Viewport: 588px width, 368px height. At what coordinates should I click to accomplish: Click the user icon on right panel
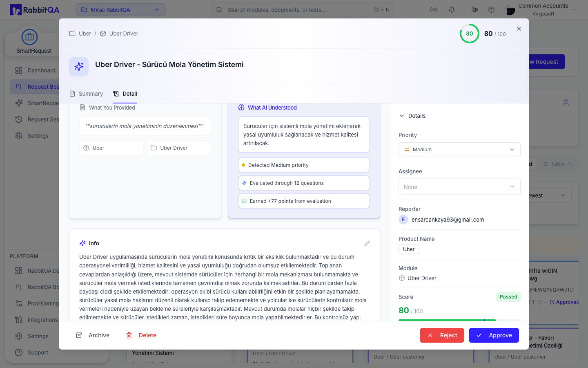(x=566, y=102)
